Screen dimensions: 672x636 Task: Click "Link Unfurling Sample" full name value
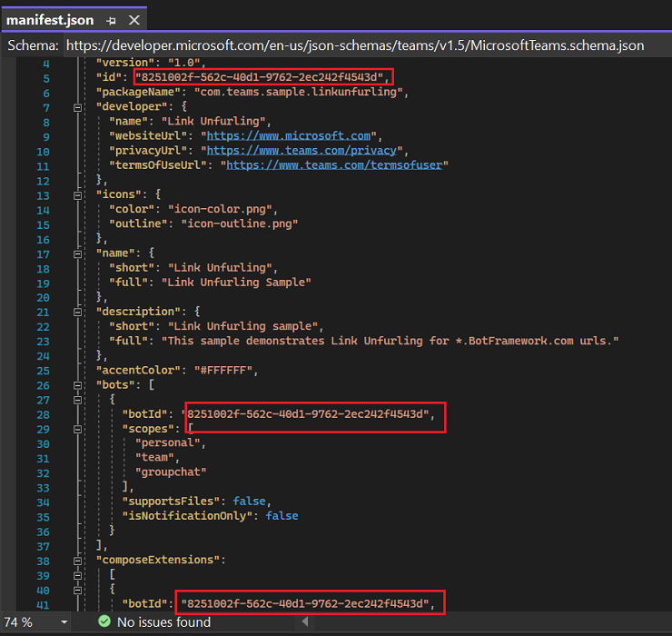pyautogui.click(x=236, y=283)
